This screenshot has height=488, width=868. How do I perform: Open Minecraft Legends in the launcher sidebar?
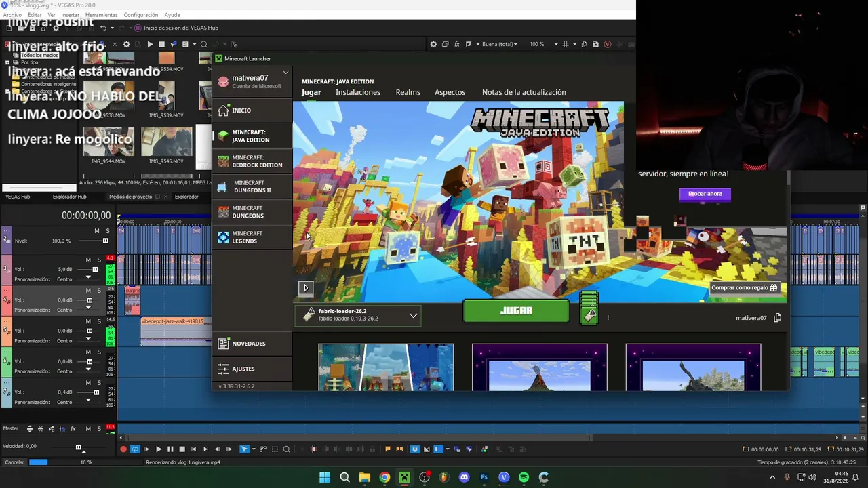pyautogui.click(x=252, y=237)
